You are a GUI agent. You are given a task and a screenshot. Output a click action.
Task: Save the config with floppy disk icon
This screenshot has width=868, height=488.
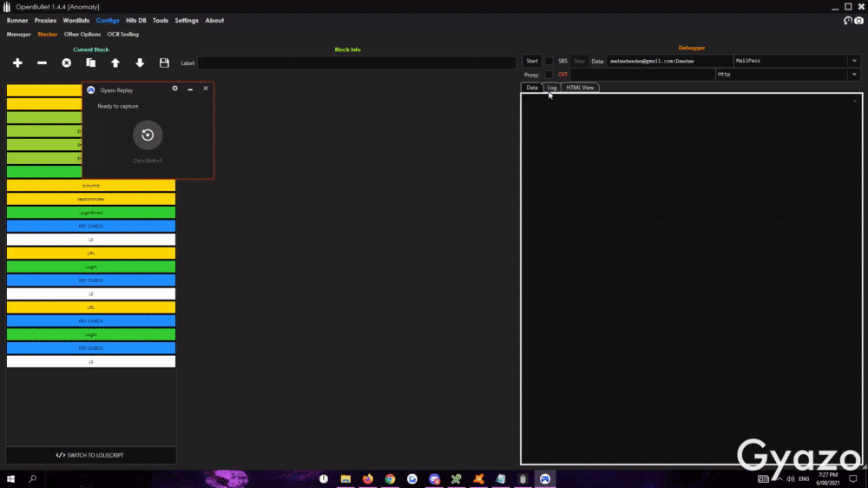[x=164, y=63]
